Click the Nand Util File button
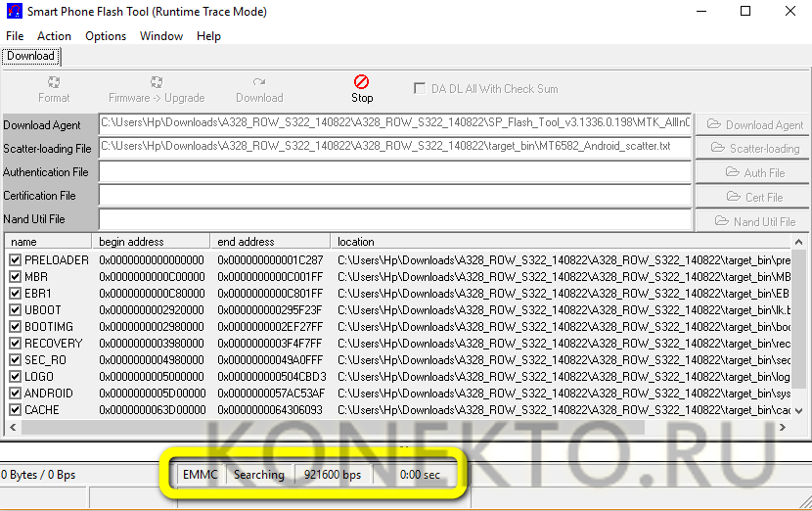Viewport: 812px width, 511px height. [x=754, y=221]
